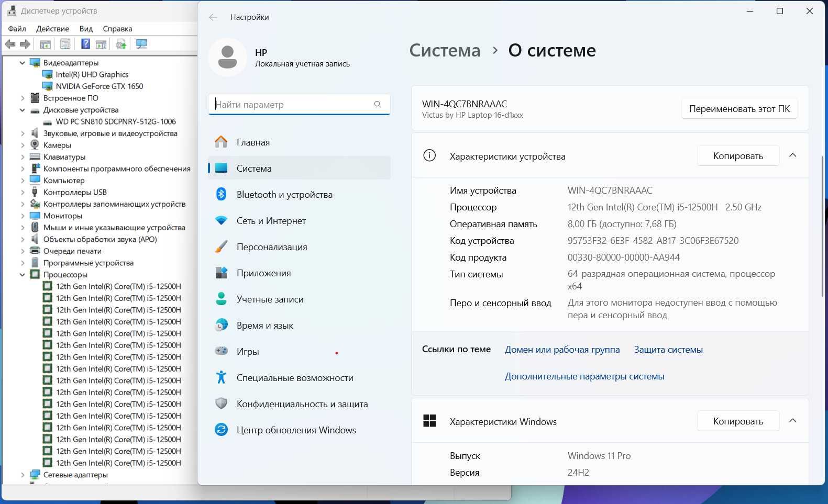Open the Домен или рабочая группа link
This screenshot has width=828, height=504.
[x=562, y=350]
